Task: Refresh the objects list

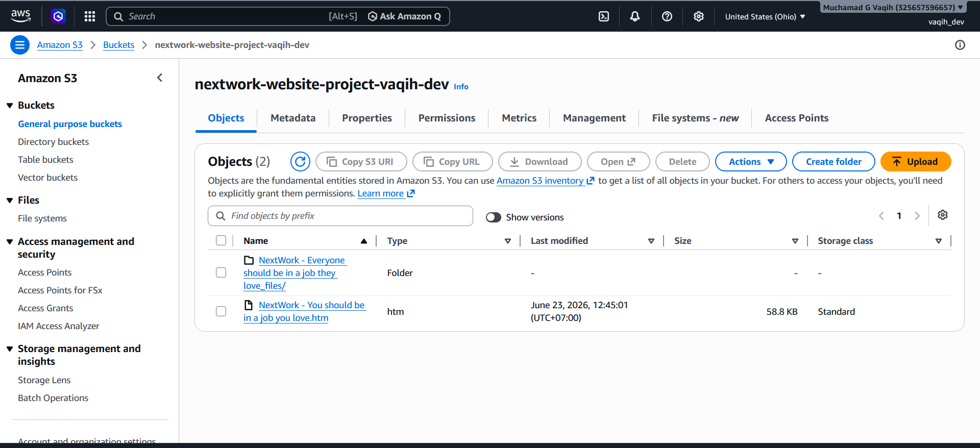Action: point(300,162)
